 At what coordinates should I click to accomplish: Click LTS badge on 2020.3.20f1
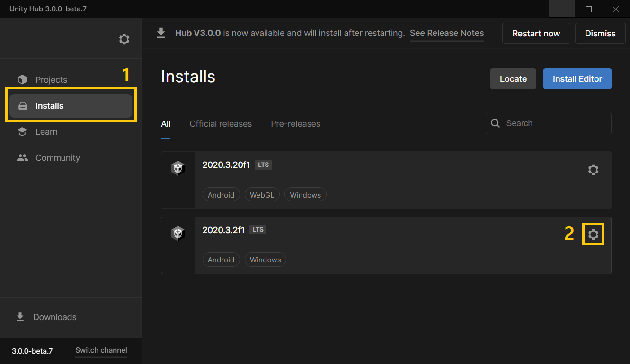(x=264, y=165)
